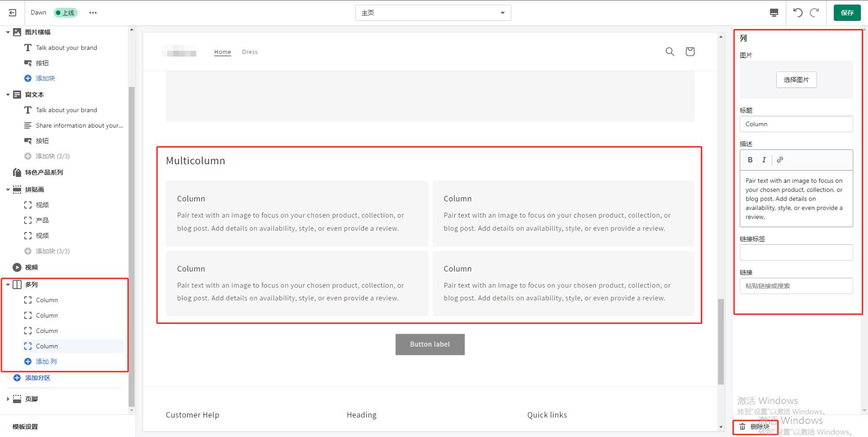
Task: Click the undo arrow icon
Action: click(798, 13)
